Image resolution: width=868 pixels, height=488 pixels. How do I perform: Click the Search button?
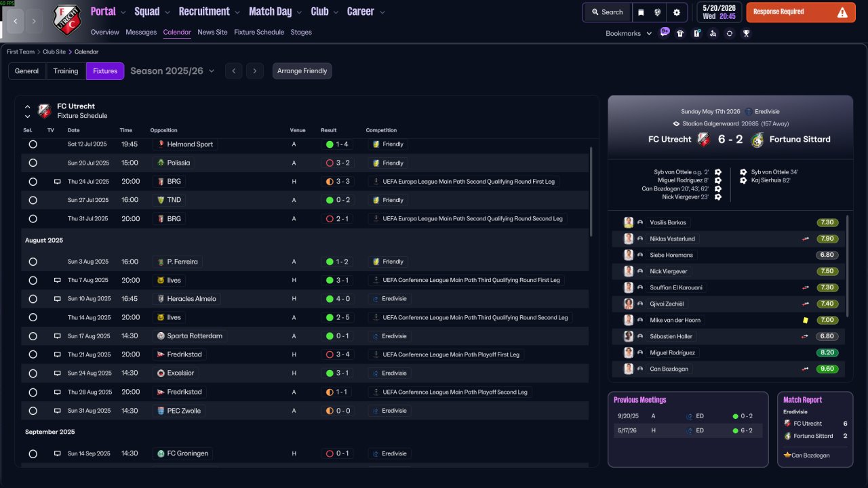(x=606, y=12)
